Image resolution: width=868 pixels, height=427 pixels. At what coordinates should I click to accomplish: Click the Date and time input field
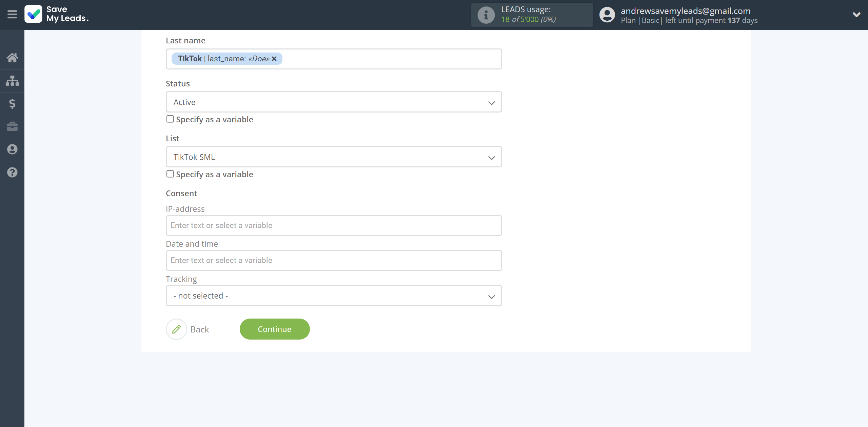pyautogui.click(x=334, y=260)
